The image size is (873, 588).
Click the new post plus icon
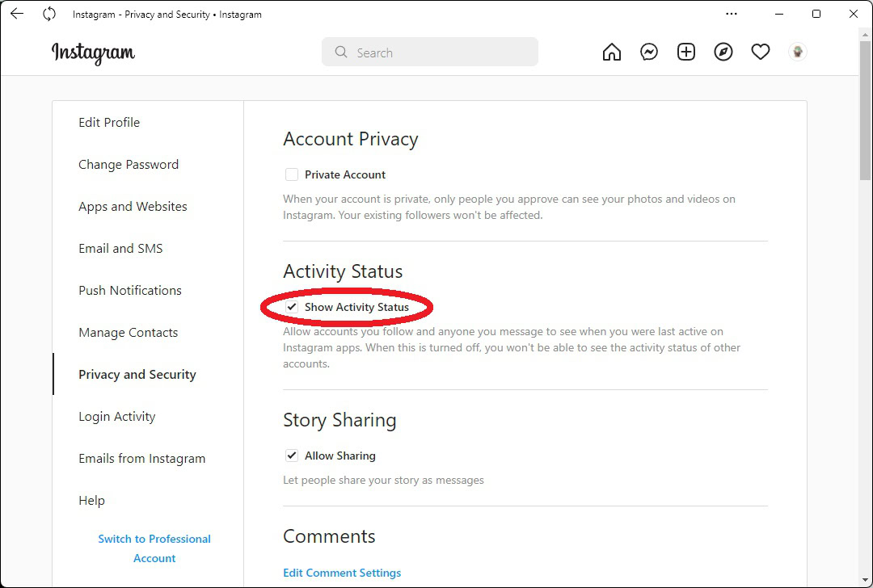[x=686, y=52]
